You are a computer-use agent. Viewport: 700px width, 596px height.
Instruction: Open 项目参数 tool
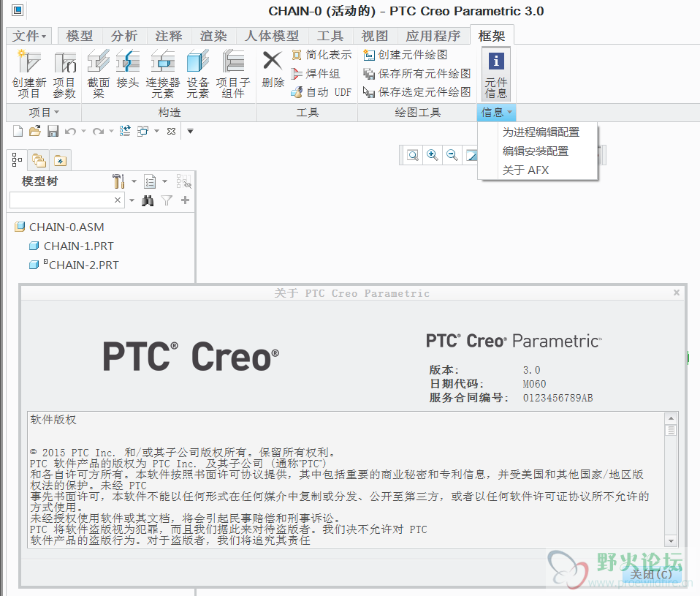coord(64,74)
